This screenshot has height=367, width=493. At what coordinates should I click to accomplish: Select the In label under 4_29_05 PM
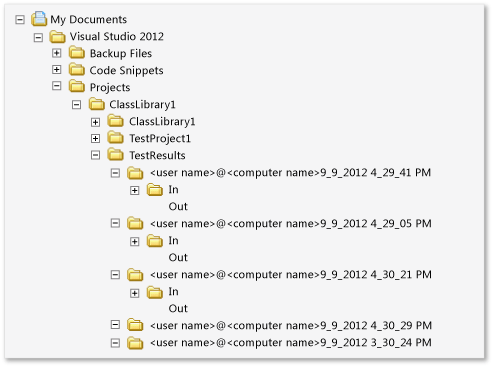(173, 241)
